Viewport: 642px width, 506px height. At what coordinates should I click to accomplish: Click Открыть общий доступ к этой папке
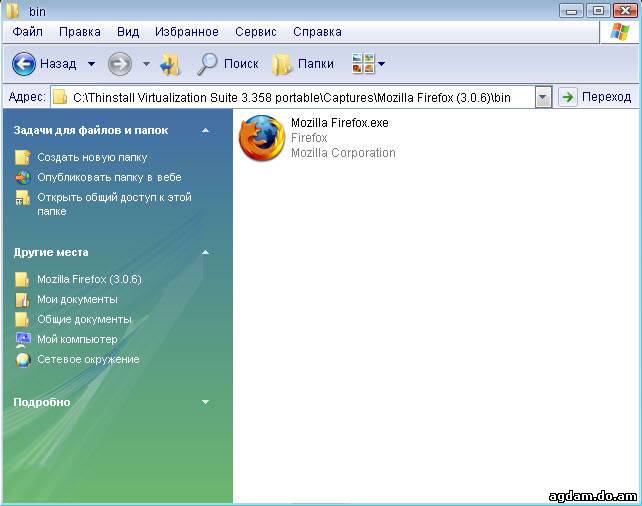(114, 204)
